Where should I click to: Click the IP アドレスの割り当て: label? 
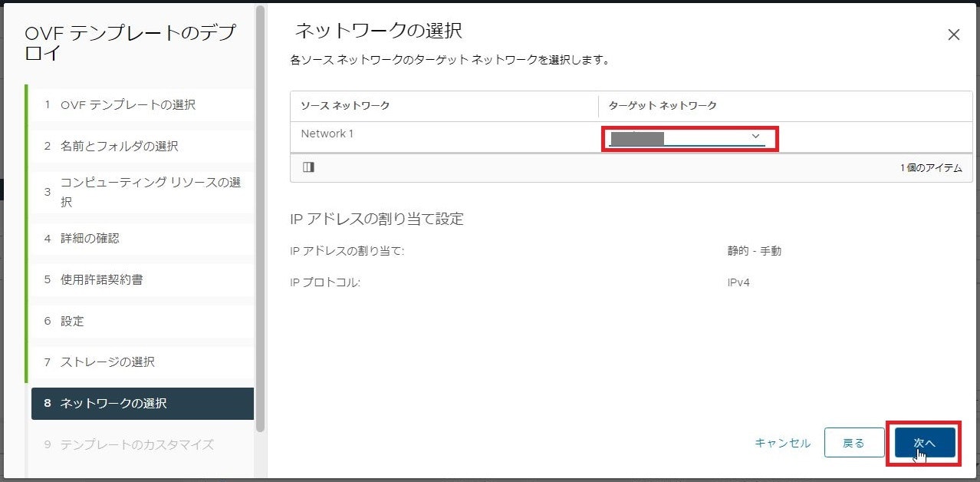(x=347, y=251)
